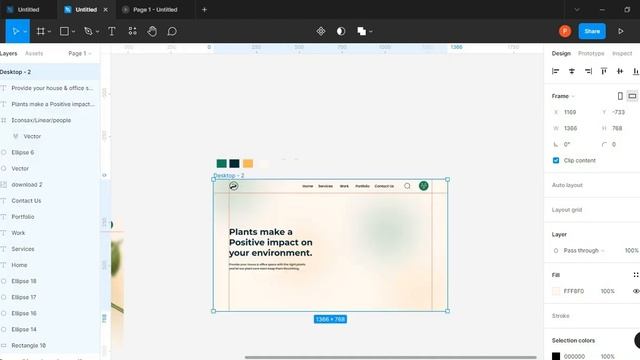This screenshot has height=360, width=640.
Task: Switch to the Design tab
Action: [x=561, y=53]
